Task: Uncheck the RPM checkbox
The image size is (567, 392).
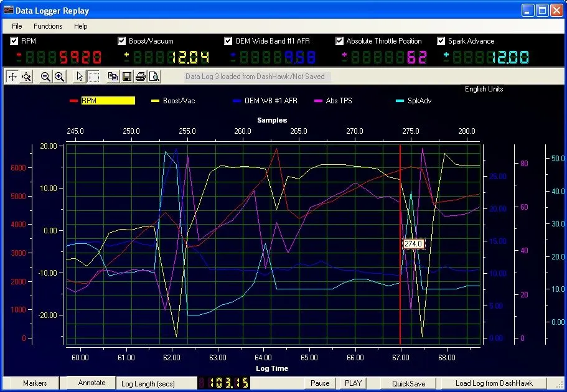Action: [x=14, y=41]
